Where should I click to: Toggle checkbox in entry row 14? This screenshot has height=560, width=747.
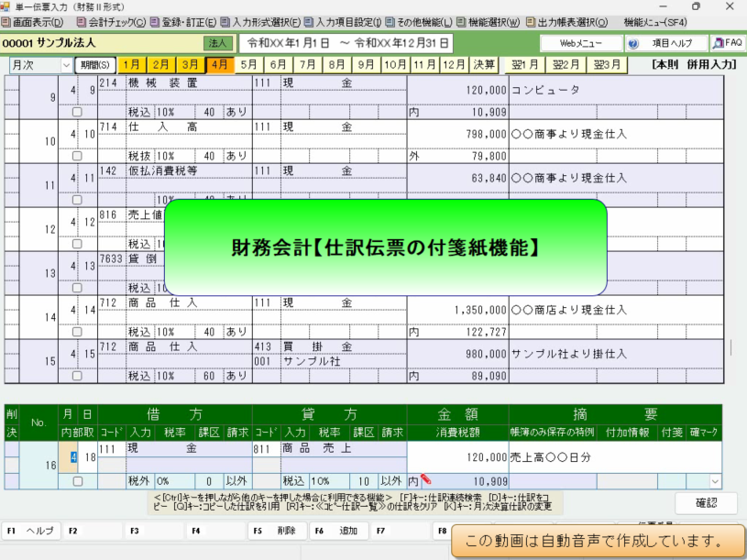click(x=77, y=332)
